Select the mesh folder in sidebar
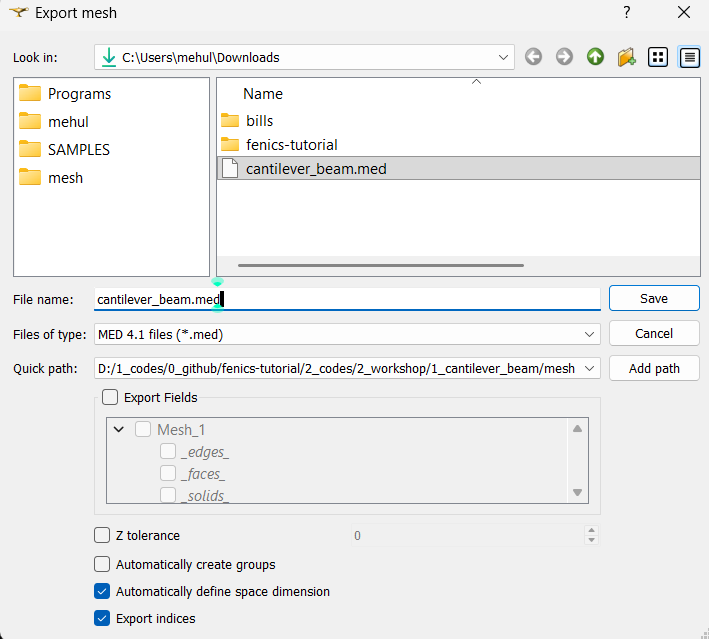Viewport: 709px width, 639px height. pyautogui.click(x=51, y=178)
